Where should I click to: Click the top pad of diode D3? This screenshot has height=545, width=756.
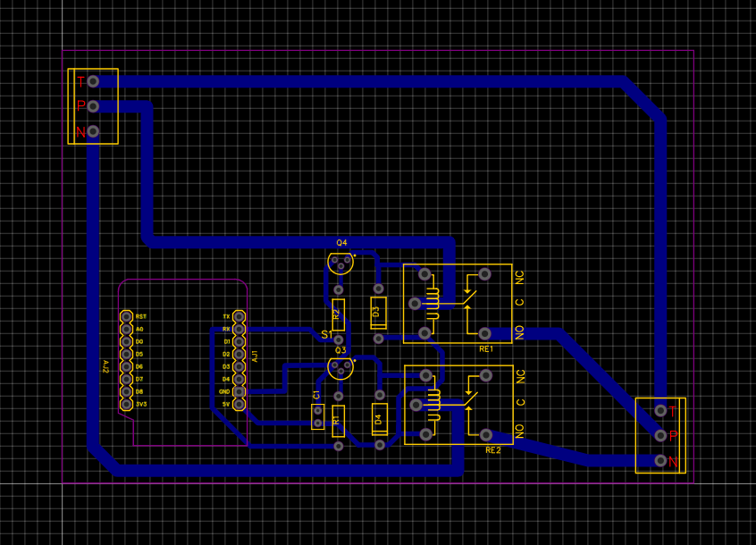(x=379, y=289)
